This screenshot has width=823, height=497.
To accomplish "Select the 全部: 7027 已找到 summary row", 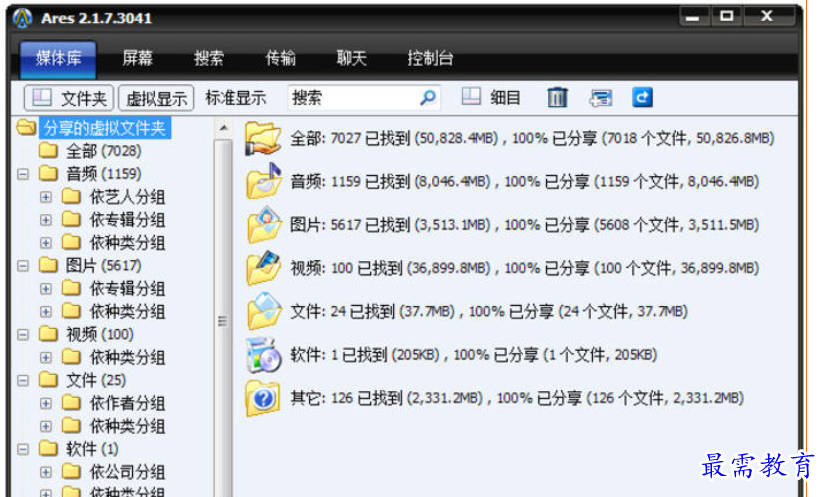I will click(532, 139).
